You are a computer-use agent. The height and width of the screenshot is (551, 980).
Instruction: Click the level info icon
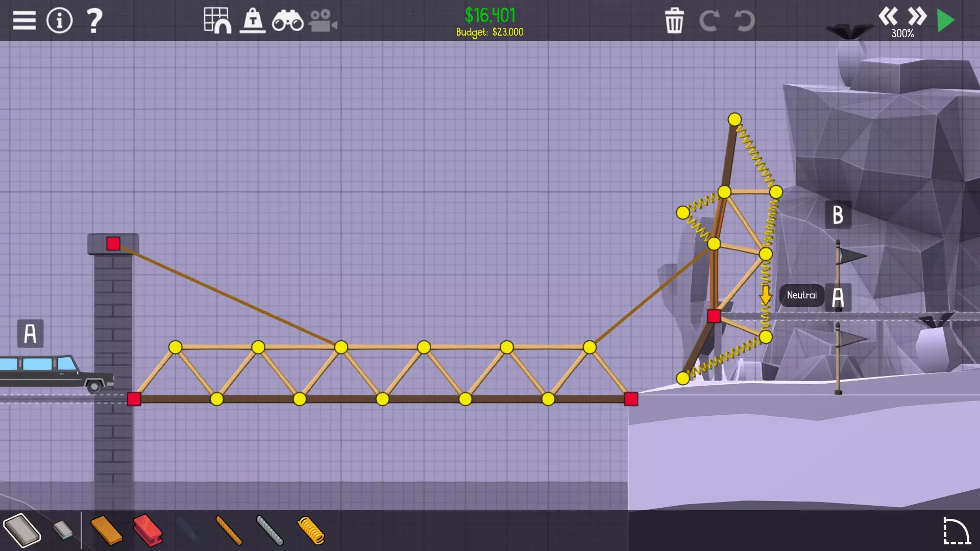tap(60, 21)
